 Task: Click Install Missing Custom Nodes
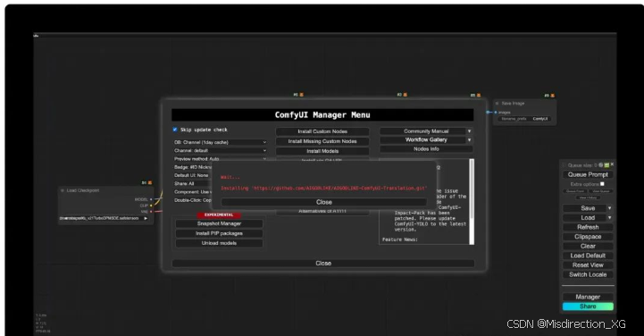(322, 141)
